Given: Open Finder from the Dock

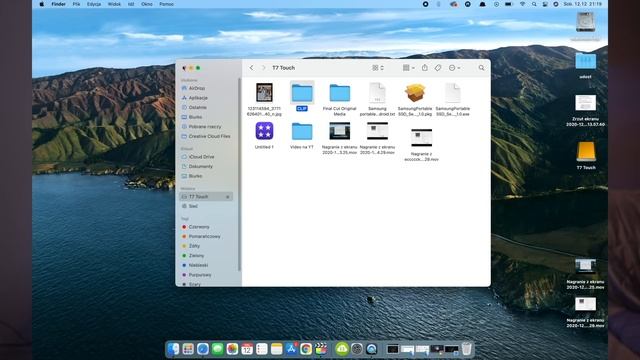Looking at the screenshot, I should coord(173,349).
